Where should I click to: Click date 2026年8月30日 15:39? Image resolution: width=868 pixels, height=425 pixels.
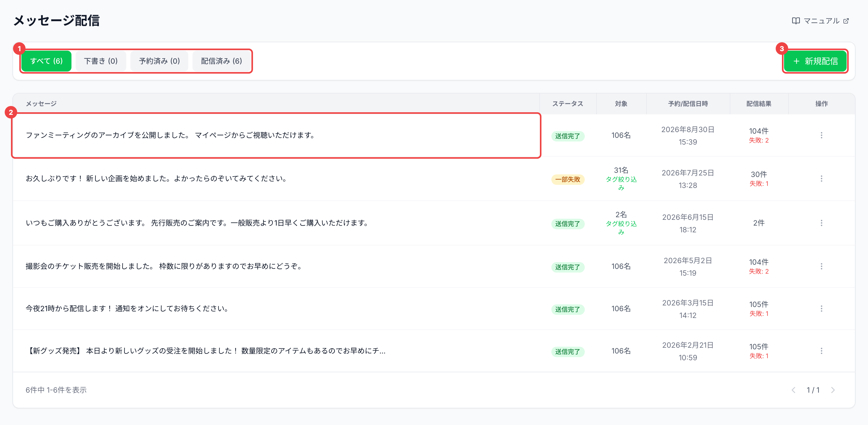(x=688, y=135)
